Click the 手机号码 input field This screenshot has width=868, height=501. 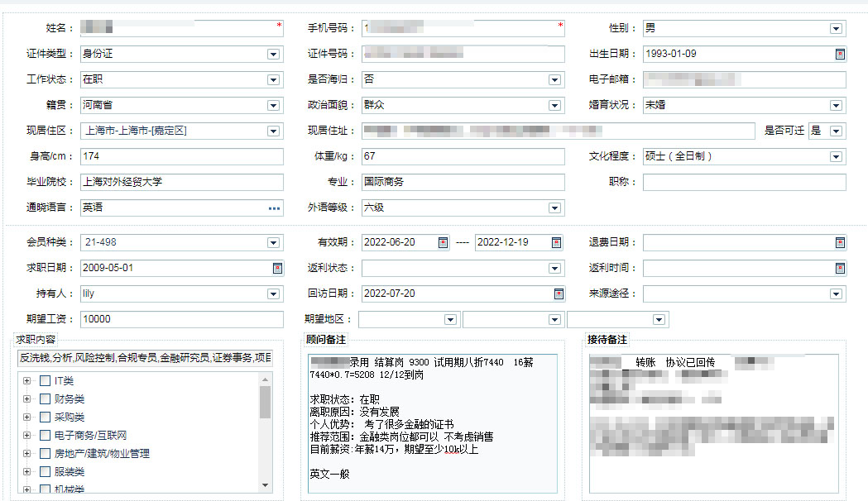[x=463, y=28]
